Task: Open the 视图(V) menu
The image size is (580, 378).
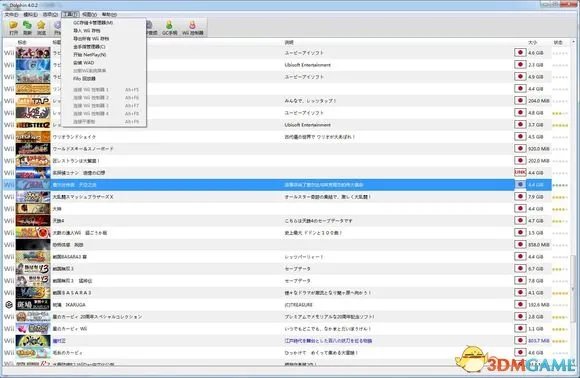Action: click(x=90, y=14)
